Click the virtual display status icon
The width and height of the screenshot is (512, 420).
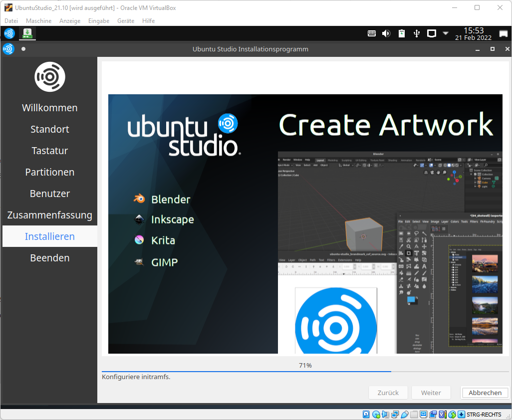click(x=424, y=415)
